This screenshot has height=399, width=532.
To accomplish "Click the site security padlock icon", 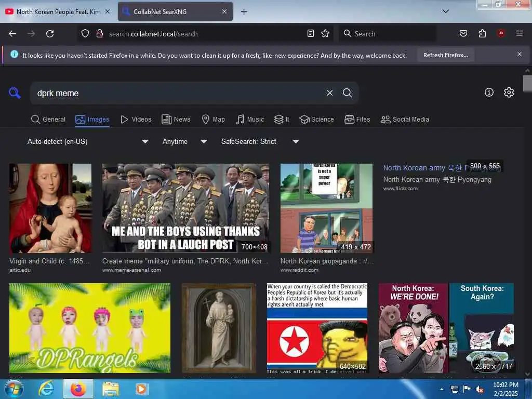I will (99, 33).
